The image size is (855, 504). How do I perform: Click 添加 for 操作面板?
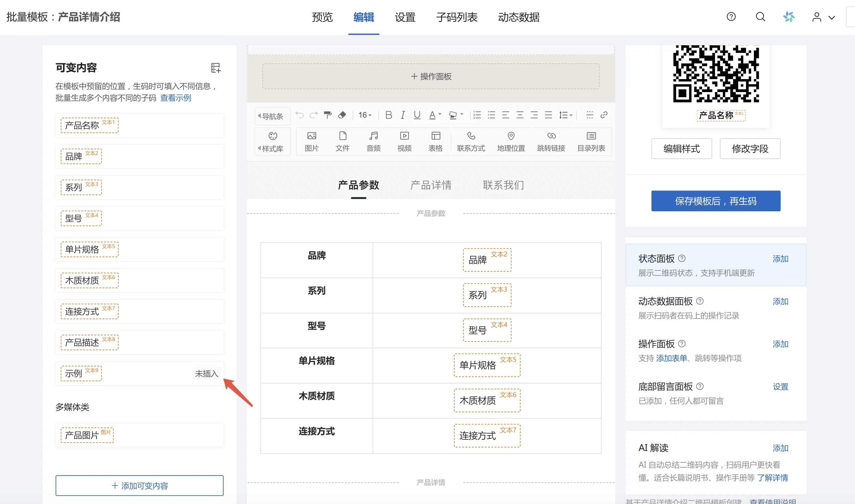point(780,344)
